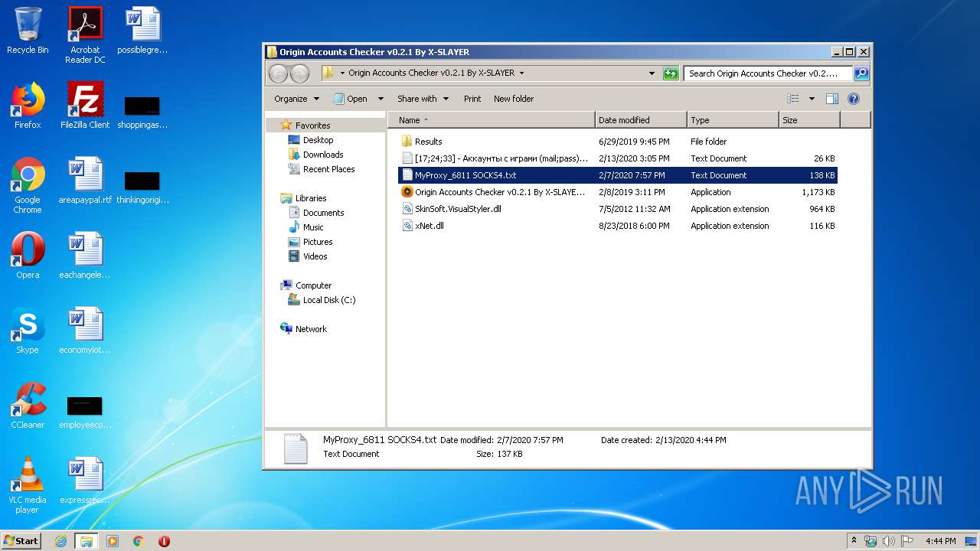Open the eachangele Word document
The image size is (980, 551).
point(85,256)
